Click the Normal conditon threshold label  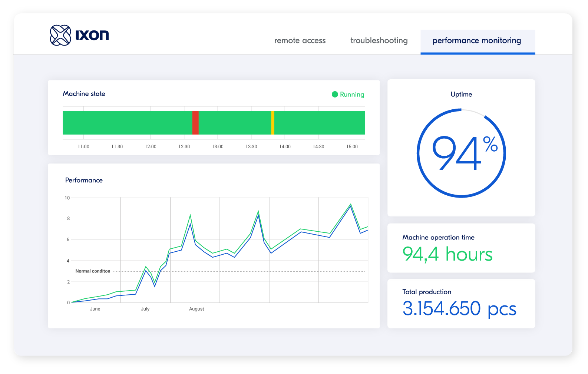coord(93,271)
